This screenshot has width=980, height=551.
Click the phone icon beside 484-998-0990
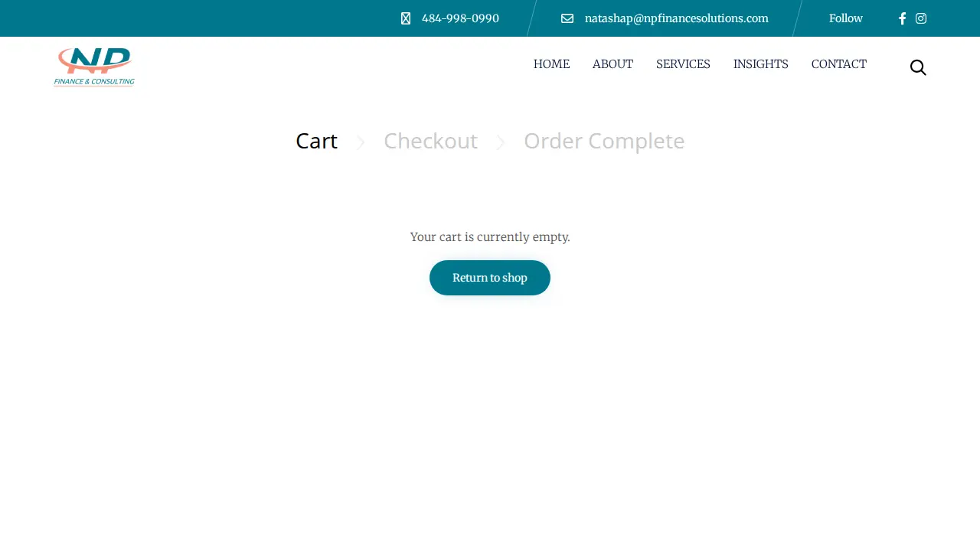[406, 18]
